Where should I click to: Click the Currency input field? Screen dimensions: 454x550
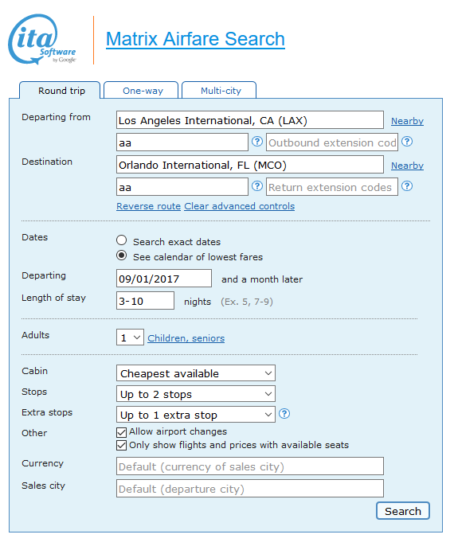[x=250, y=466]
